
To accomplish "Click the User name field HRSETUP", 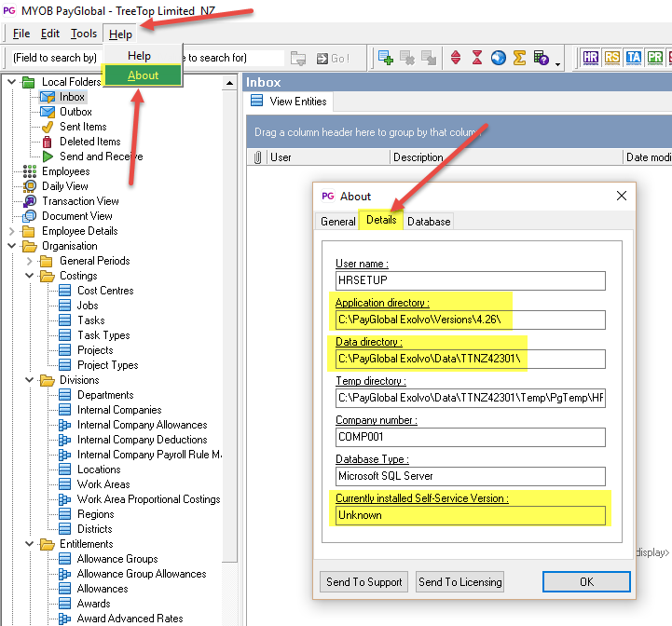I will [470, 280].
